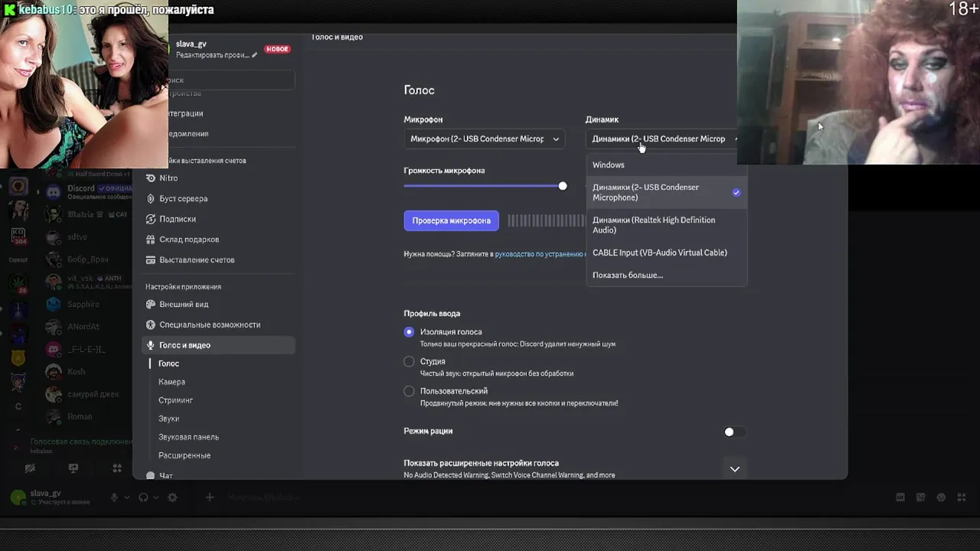This screenshot has height=551, width=980.
Task: Click the Редактировать профиль text link
Action: point(211,55)
